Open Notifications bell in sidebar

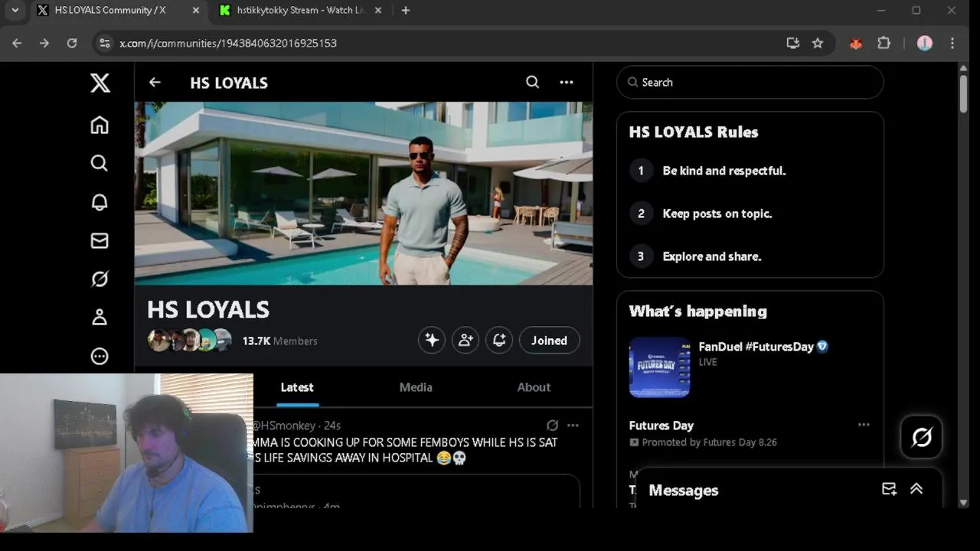tap(100, 202)
